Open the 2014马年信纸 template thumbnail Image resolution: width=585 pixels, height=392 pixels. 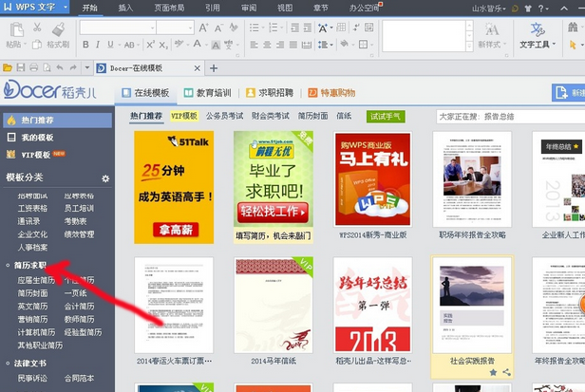coord(274,305)
